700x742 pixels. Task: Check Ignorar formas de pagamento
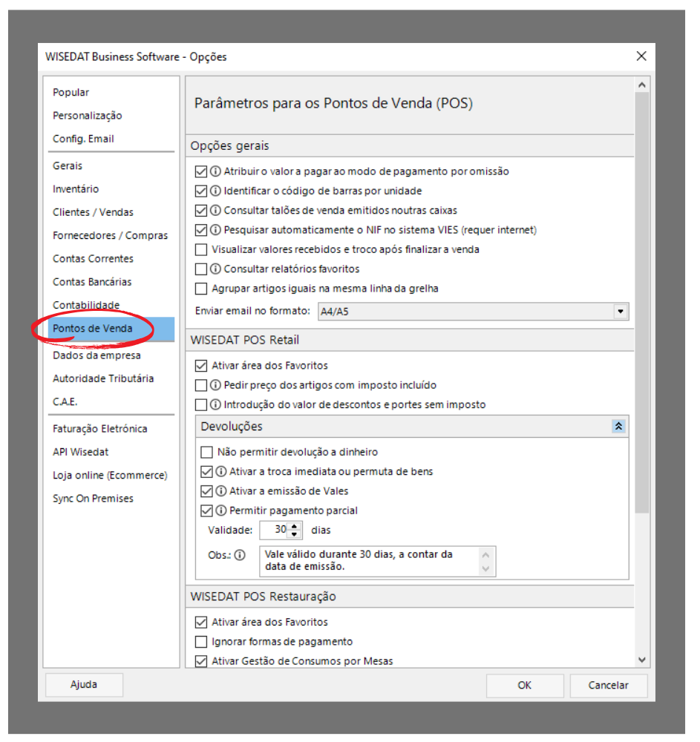(x=201, y=642)
